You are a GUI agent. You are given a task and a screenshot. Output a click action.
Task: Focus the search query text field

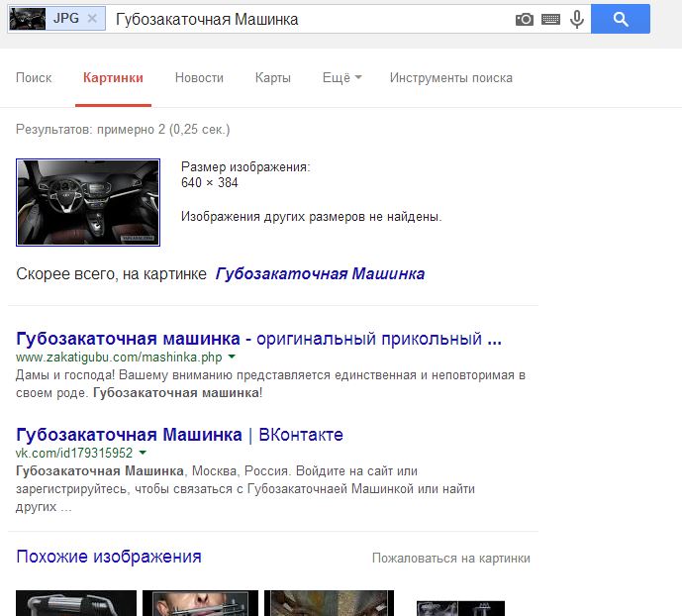309,20
